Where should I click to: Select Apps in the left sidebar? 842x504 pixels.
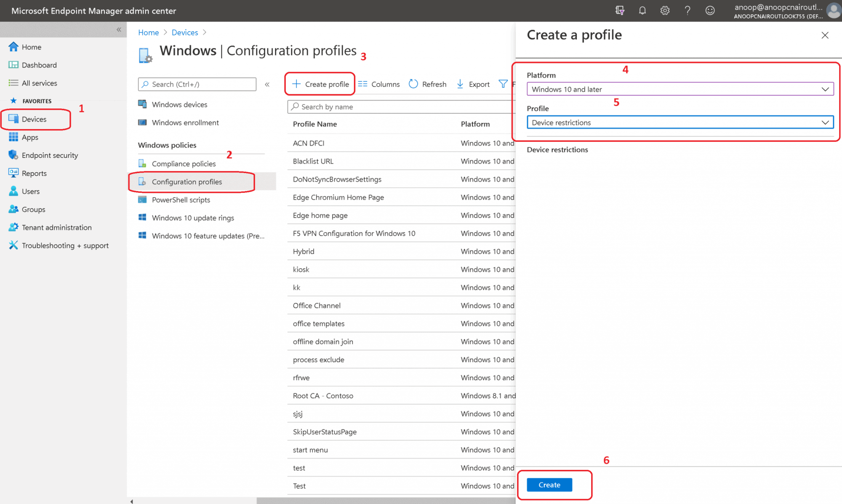coord(29,137)
